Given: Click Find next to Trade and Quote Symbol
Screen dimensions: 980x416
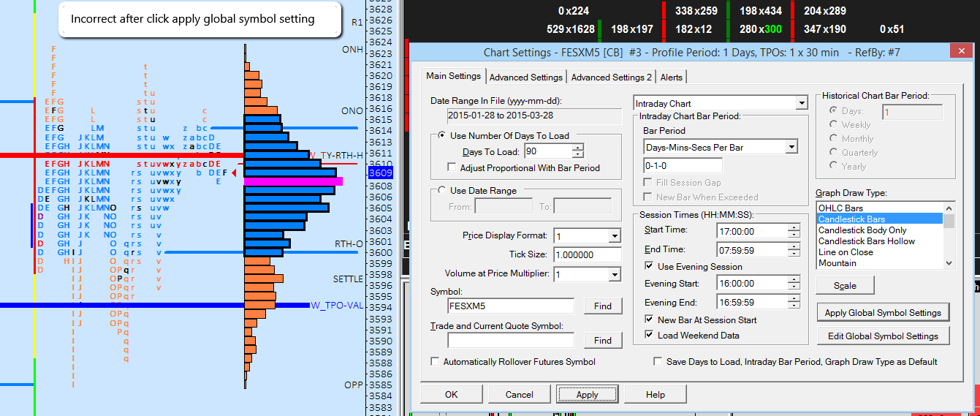Looking at the screenshot, I should tap(603, 340).
